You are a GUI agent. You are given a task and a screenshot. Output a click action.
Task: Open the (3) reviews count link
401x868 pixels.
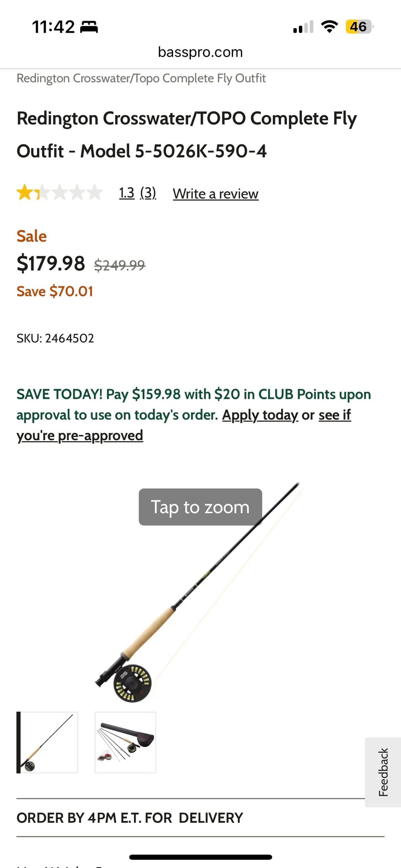tap(148, 193)
